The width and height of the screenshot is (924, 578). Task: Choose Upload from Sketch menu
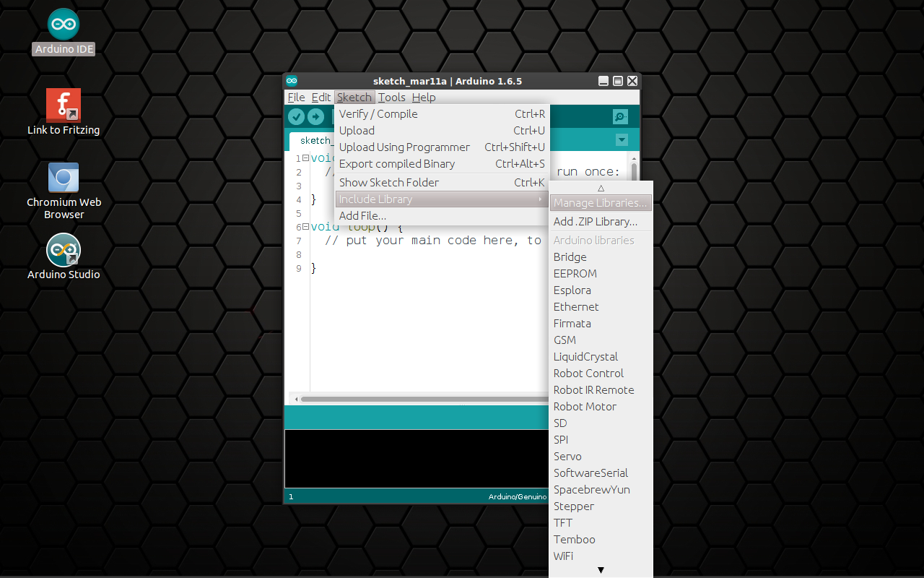coord(442,131)
